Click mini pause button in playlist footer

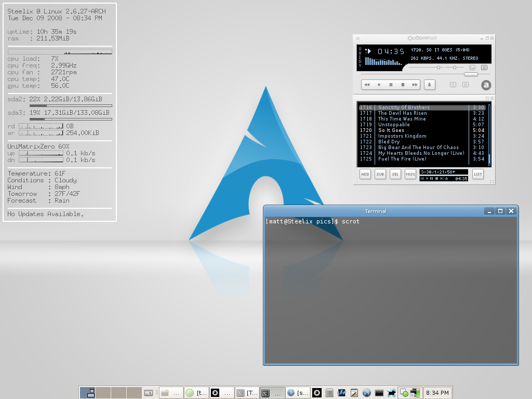432,179
